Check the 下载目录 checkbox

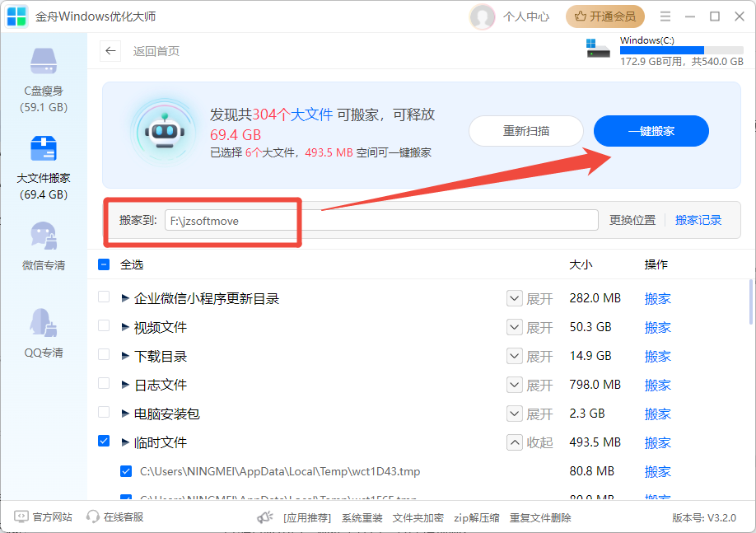pos(104,354)
